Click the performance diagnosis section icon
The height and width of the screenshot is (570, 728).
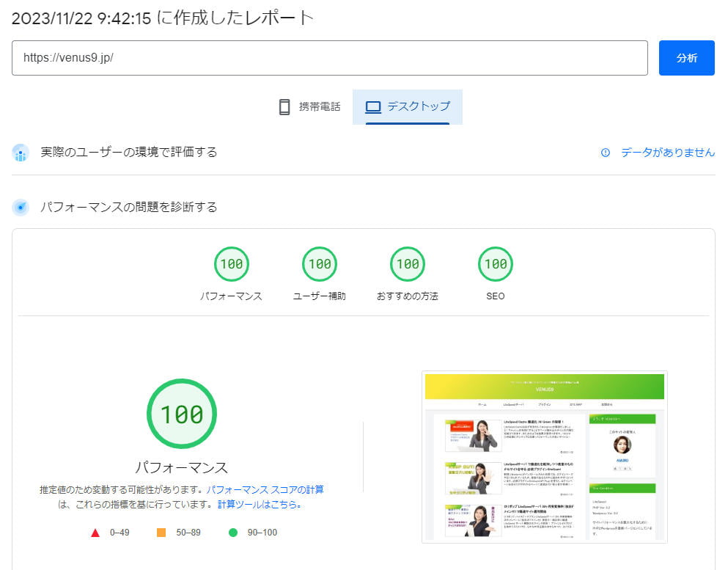(x=21, y=208)
